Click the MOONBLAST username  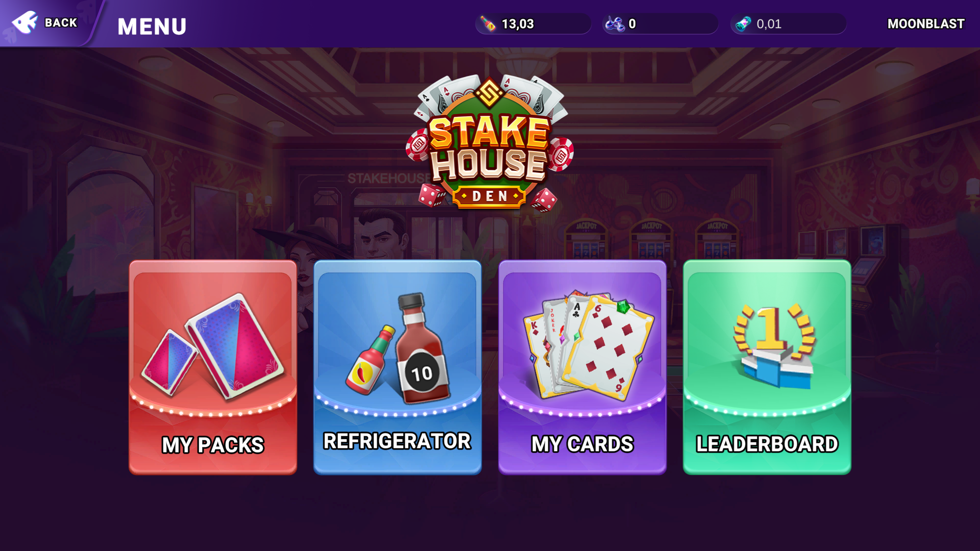926,23
